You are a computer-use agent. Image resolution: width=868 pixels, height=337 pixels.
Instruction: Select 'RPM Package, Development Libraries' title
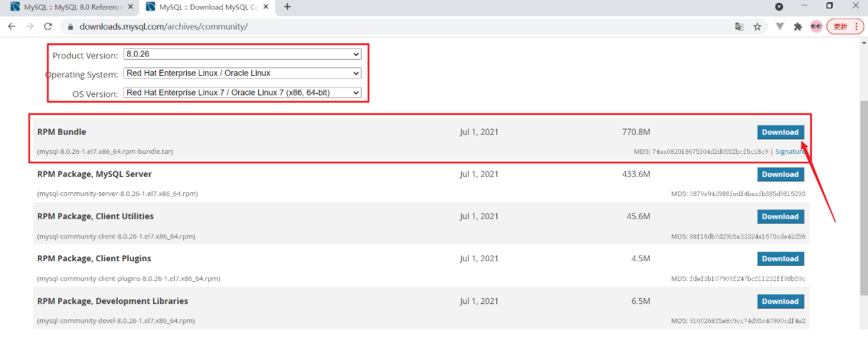click(113, 302)
